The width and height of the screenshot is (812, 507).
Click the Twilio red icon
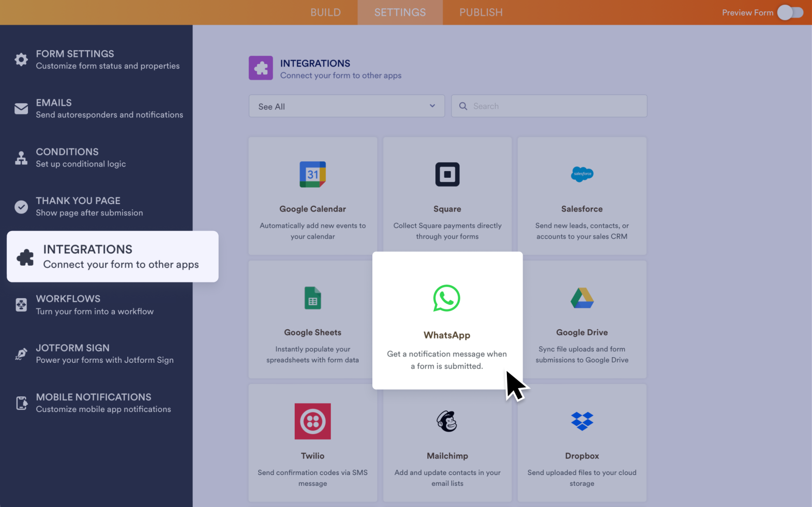click(x=312, y=421)
